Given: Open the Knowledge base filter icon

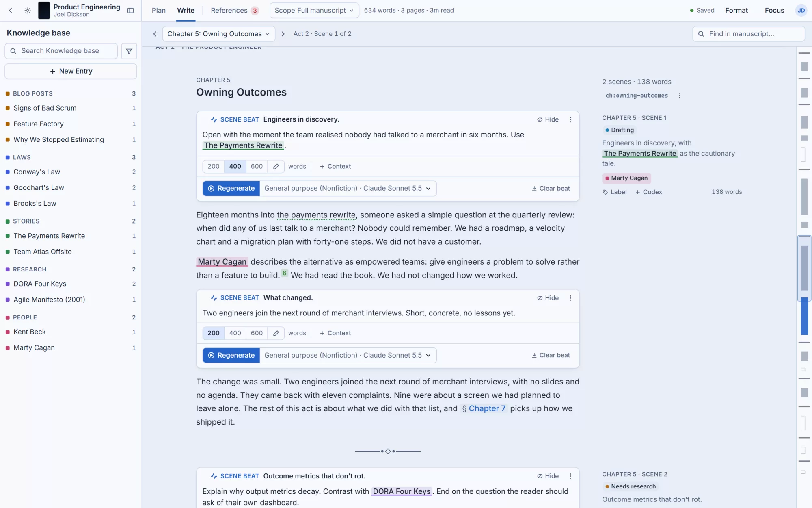Looking at the screenshot, I should [x=129, y=51].
